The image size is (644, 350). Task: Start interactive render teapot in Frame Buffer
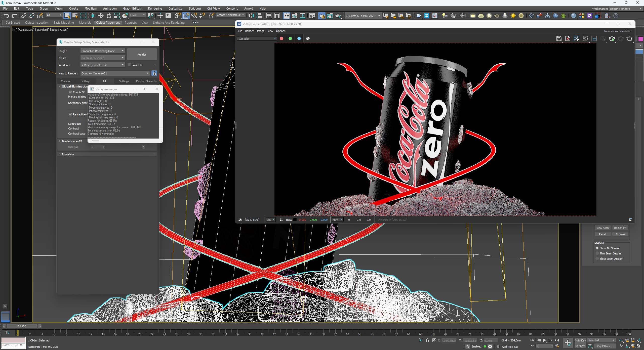coord(612,38)
